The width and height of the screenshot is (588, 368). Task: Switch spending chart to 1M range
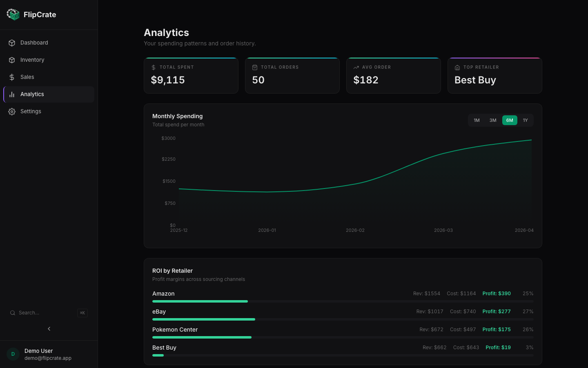[477, 120]
